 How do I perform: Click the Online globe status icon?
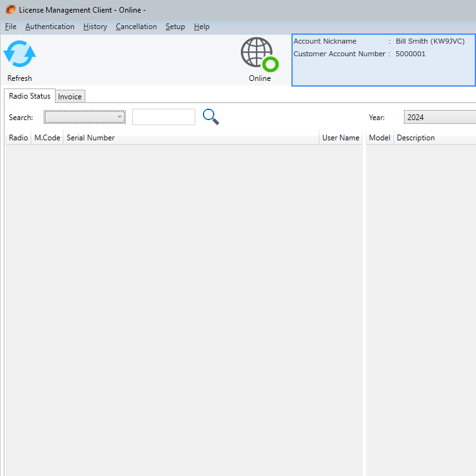coord(259,54)
